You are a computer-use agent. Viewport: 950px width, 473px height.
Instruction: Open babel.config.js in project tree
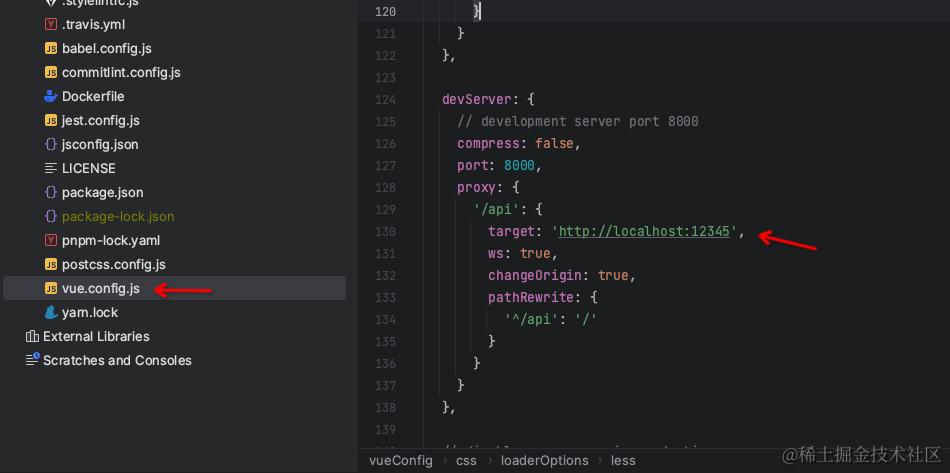click(x=107, y=48)
